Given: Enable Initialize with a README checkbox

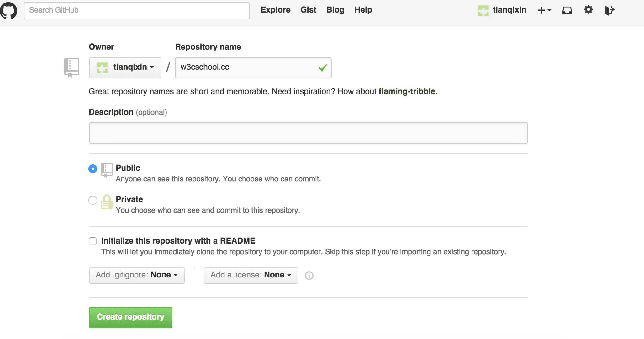Looking at the screenshot, I should point(93,241).
